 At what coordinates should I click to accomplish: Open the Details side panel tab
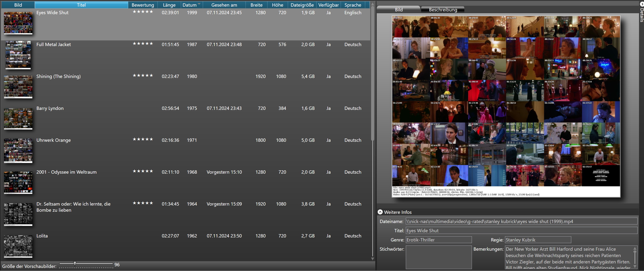[x=641, y=12]
